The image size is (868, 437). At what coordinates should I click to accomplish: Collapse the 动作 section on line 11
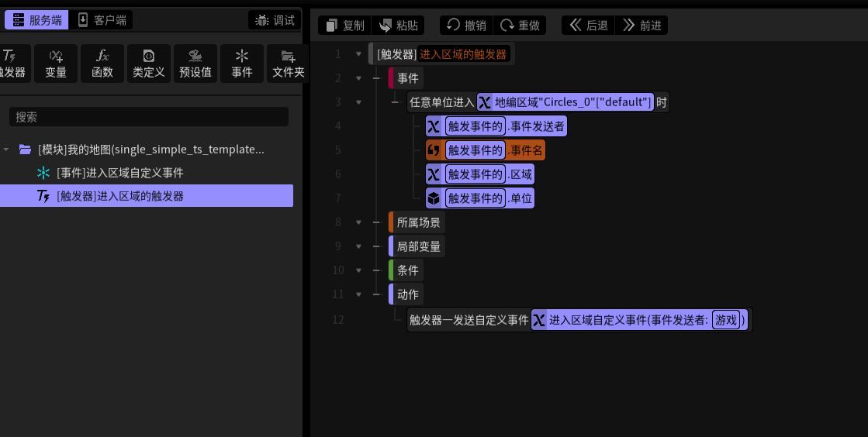358,294
